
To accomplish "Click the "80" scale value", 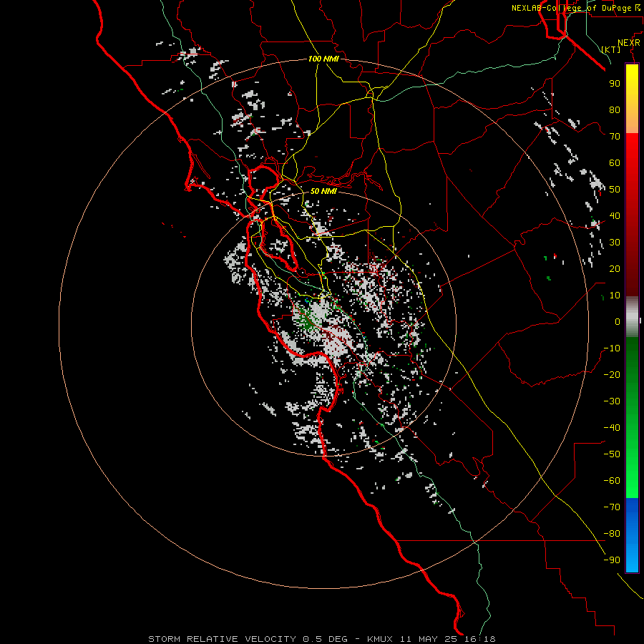I will (615, 109).
